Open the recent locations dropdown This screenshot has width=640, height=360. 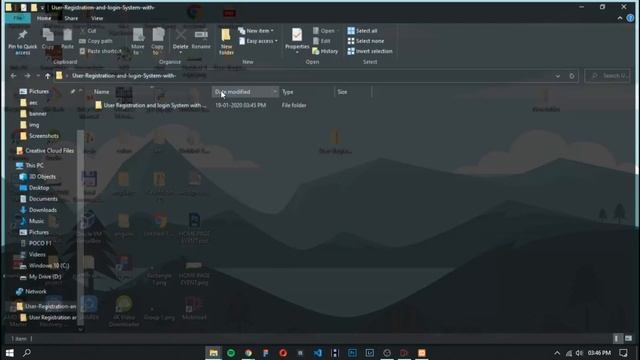[38, 76]
